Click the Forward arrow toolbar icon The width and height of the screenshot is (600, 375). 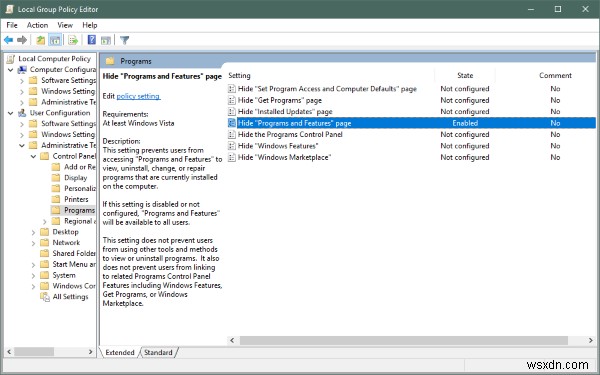[22, 40]
